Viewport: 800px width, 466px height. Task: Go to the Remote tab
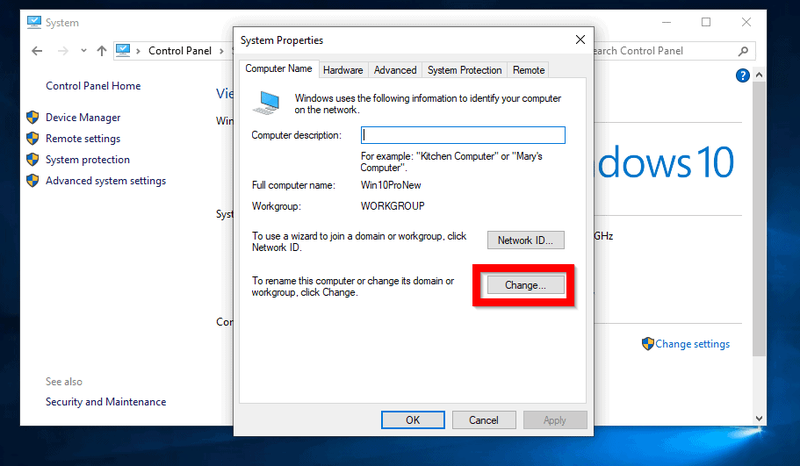529,70
